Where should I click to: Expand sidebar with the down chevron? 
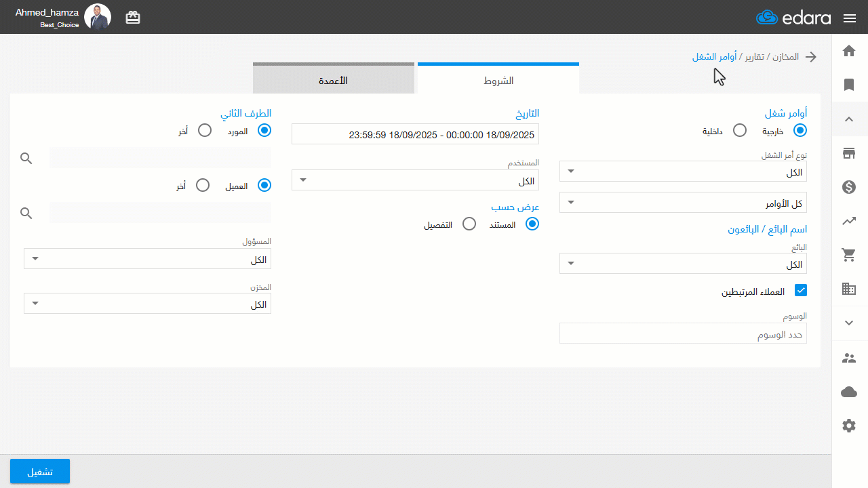tap(849, 323)
